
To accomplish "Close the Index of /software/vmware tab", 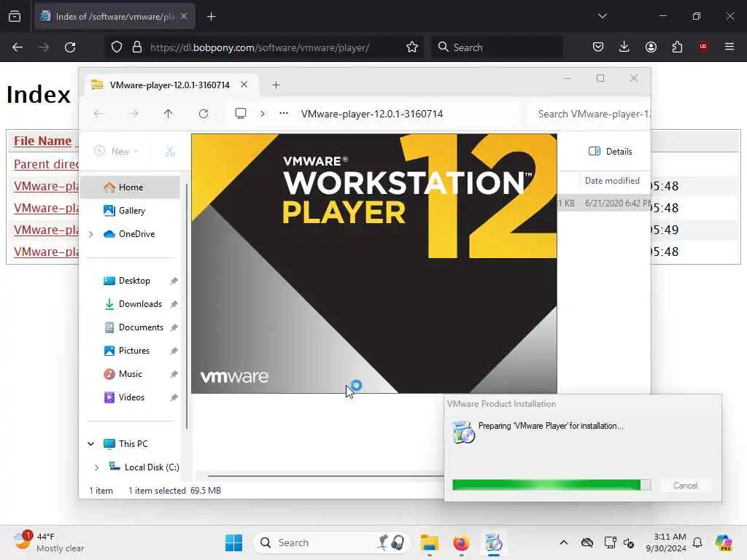I will tap(184, 16).
